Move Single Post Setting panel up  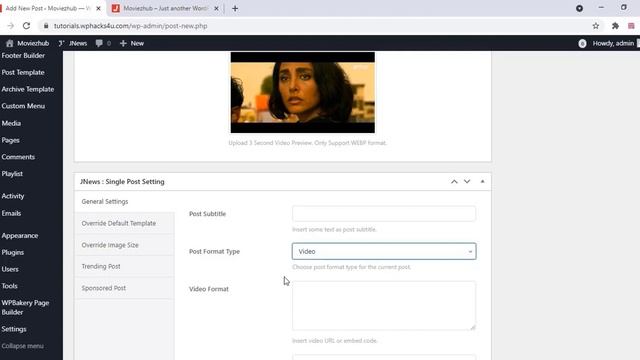(454, 182)
